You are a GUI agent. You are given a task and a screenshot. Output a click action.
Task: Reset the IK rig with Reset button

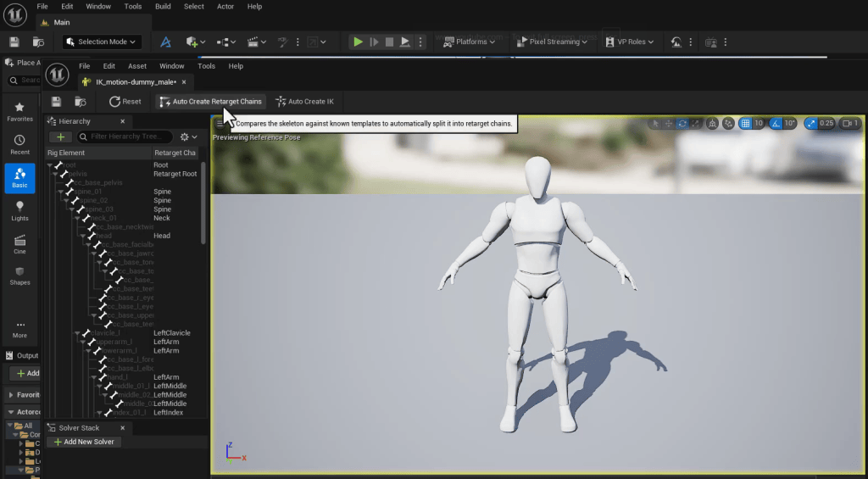125,102
